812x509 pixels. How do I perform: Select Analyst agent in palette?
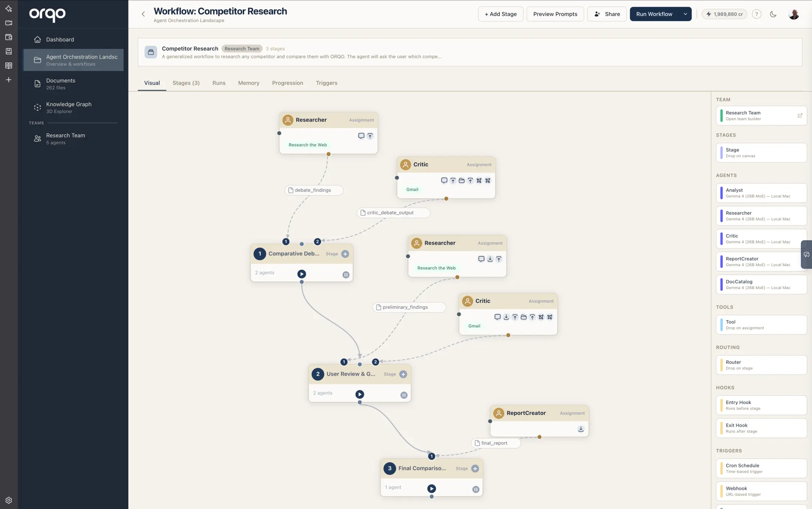click(x=761, y=193)
